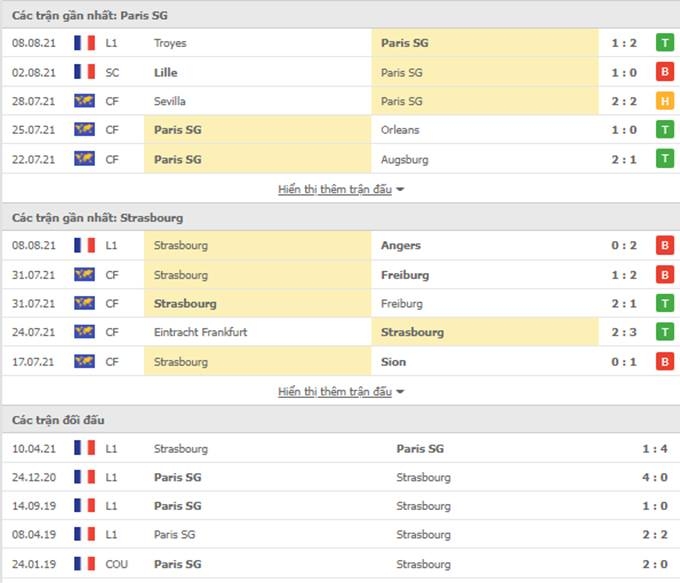Image resolution: width=680 pixels, height=583 pixels.
Task: Click French flag icon in 10.04.21 row
Action: tap(85, 448)
